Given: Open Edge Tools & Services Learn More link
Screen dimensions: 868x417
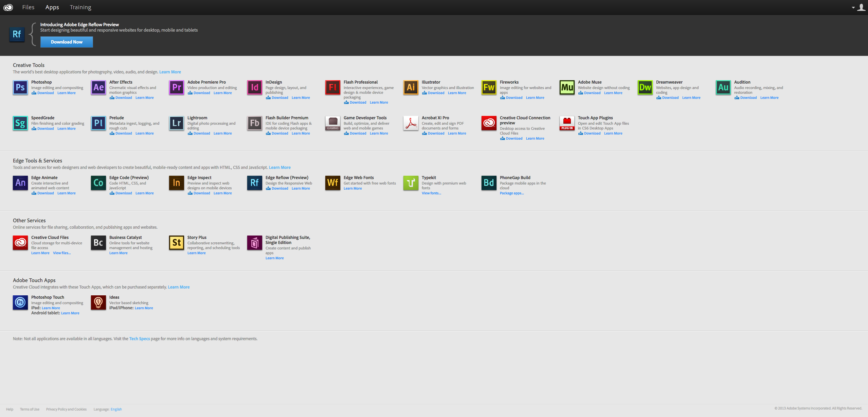Looking at the screenshot, I should tap(280, 168).
